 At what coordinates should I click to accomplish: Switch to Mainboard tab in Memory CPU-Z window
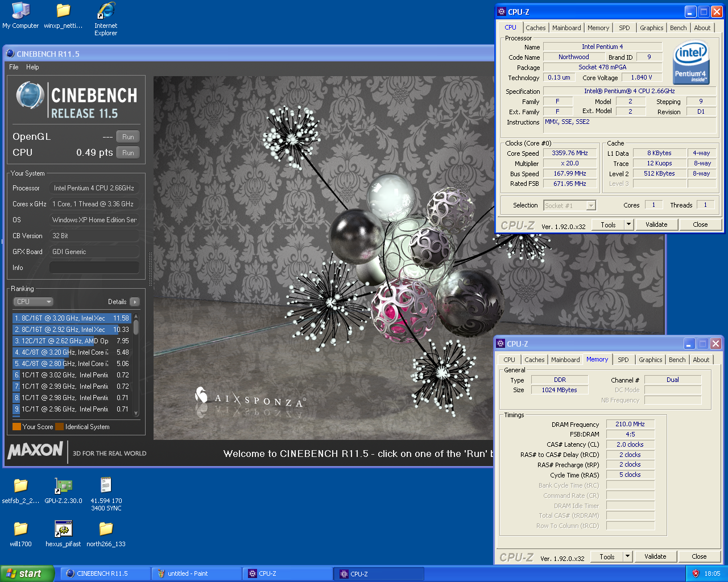[565, 360]
